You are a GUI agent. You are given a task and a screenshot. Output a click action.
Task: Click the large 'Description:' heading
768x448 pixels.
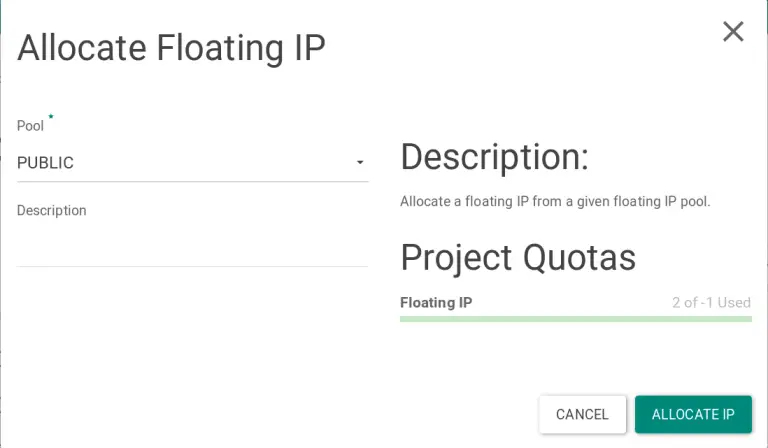494,157
